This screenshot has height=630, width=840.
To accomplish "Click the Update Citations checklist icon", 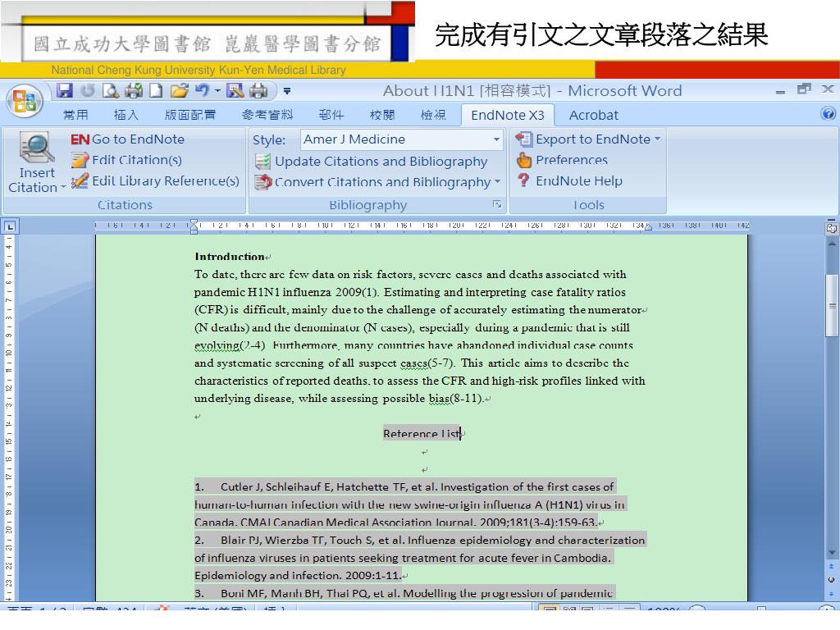I will 262,162.
